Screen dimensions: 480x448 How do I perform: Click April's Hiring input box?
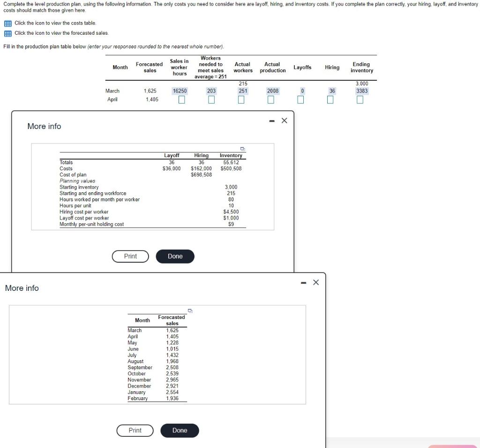[331, 99]
